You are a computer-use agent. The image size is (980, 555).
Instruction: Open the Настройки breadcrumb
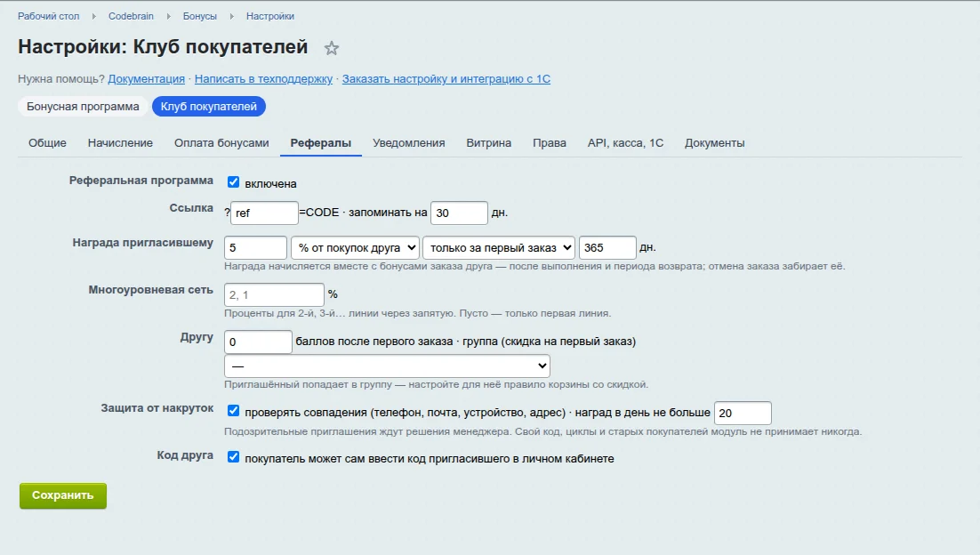tap(270, 16)
